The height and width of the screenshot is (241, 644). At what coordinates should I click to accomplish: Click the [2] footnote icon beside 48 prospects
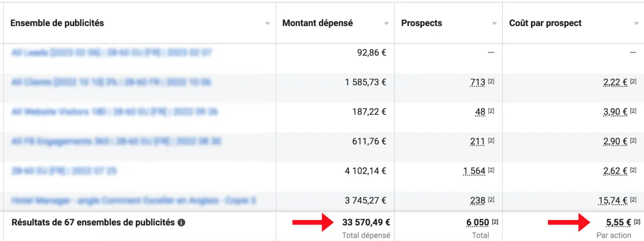491,112
